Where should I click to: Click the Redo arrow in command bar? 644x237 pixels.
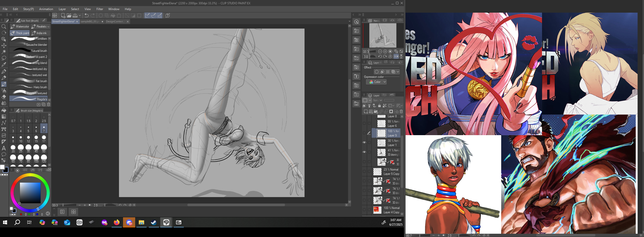pyautogui.click(x=93, y=15)
